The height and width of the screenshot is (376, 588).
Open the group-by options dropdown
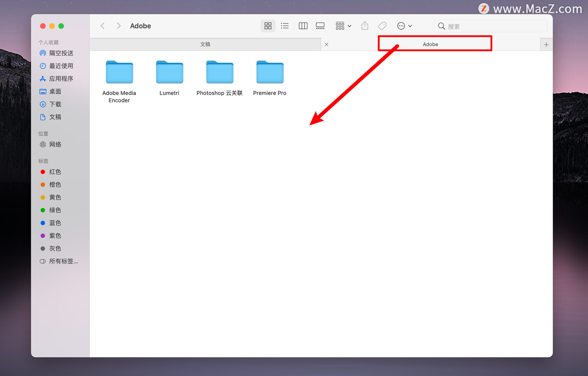pos(343,26)
